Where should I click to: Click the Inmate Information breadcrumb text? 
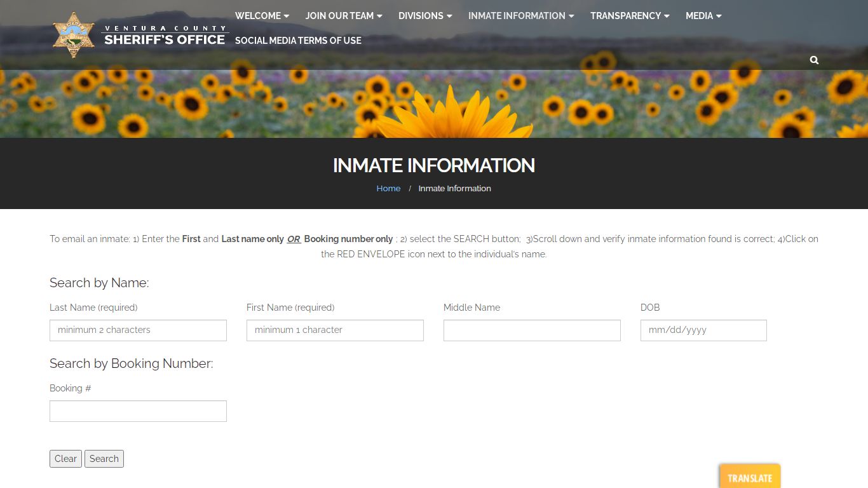[x=454, y=188]
